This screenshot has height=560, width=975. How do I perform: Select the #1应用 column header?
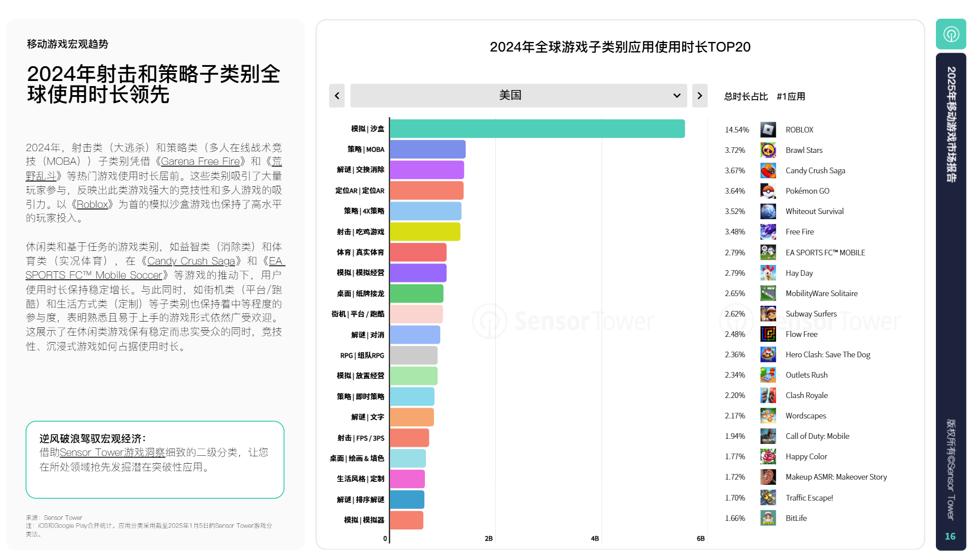(x=790, y=97)
